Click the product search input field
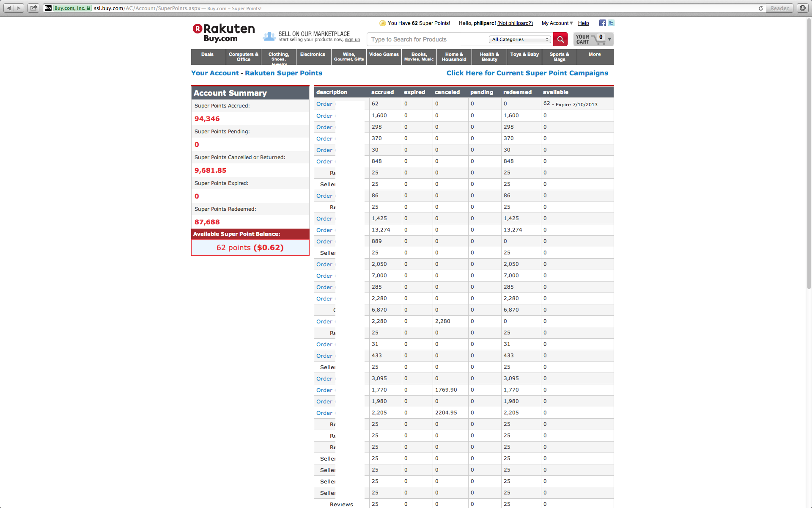This screenshot has height=508, width=812. (x=427, y=39)
